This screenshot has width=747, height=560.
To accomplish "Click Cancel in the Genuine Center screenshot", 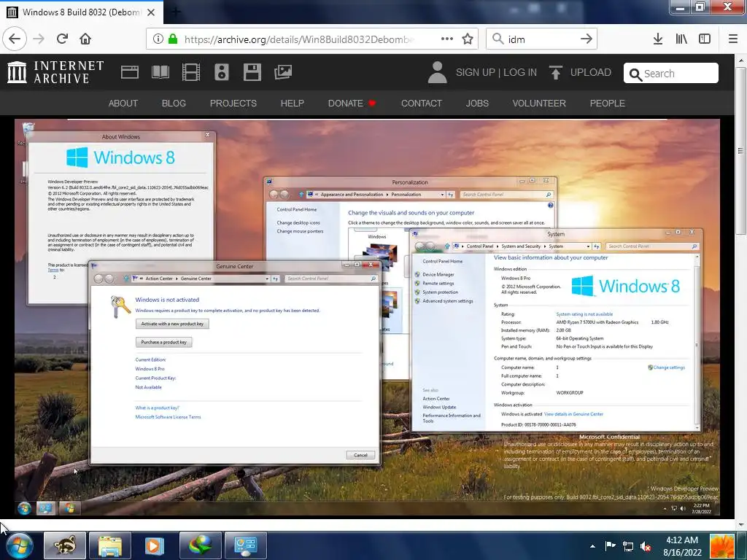I will [360, 455].
